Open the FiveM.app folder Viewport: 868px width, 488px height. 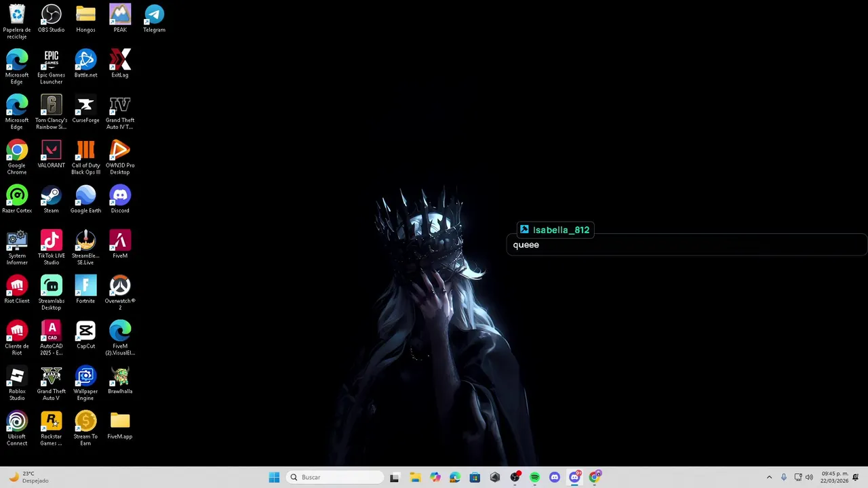tap(120, 426)
